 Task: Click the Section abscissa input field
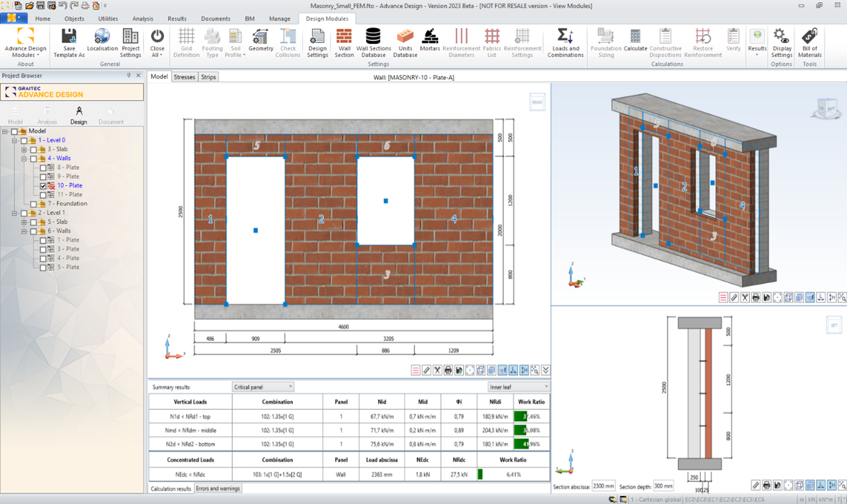(604, 486)
